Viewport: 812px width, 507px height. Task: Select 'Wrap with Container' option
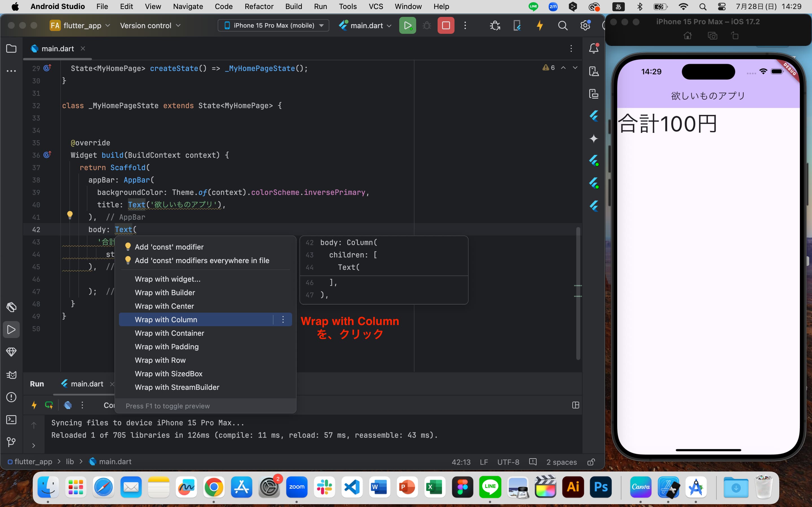(x=169, y=333)
